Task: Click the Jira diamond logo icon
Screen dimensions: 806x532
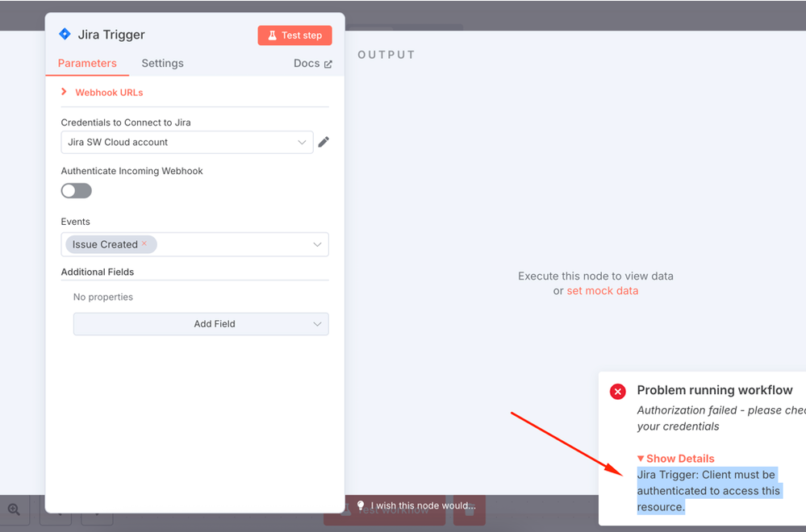Action: click(x=65, y=34)
